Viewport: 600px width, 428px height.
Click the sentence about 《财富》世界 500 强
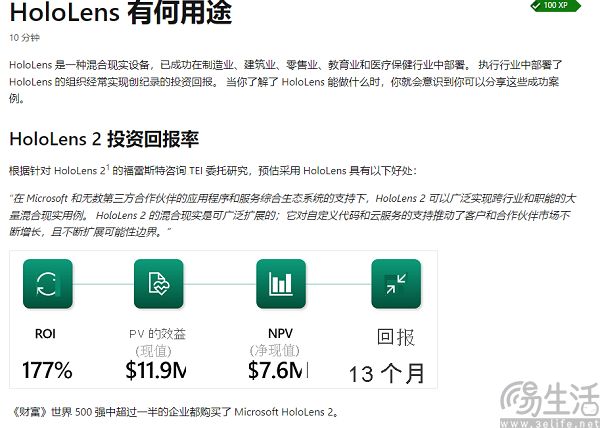pos(174,412)
